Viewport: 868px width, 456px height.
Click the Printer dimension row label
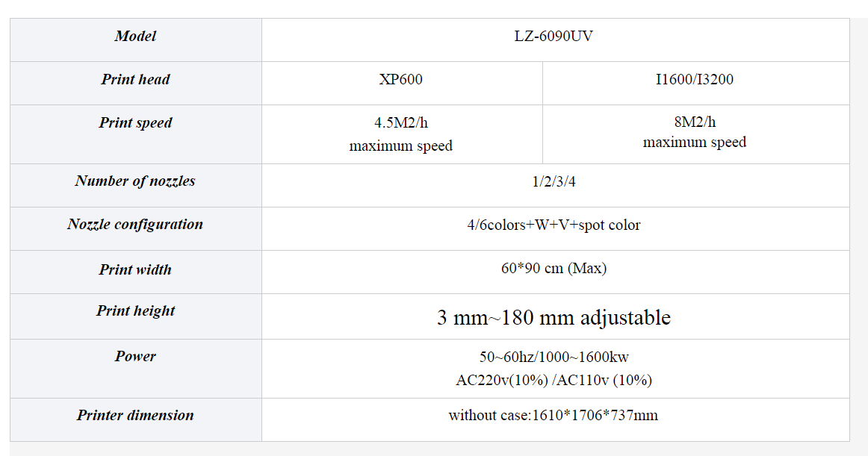click(135, 416)
